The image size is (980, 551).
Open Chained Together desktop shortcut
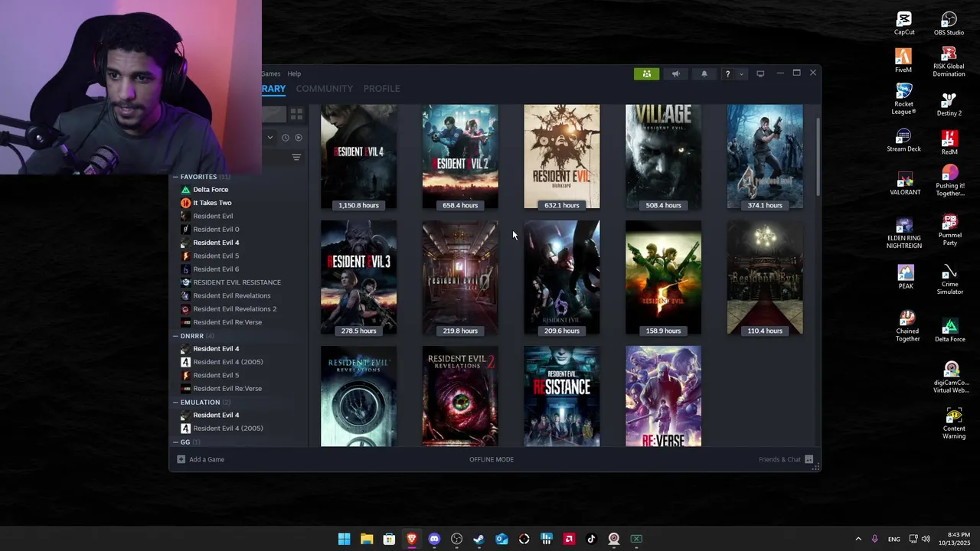pyautogui.click(x=907, y=326)
